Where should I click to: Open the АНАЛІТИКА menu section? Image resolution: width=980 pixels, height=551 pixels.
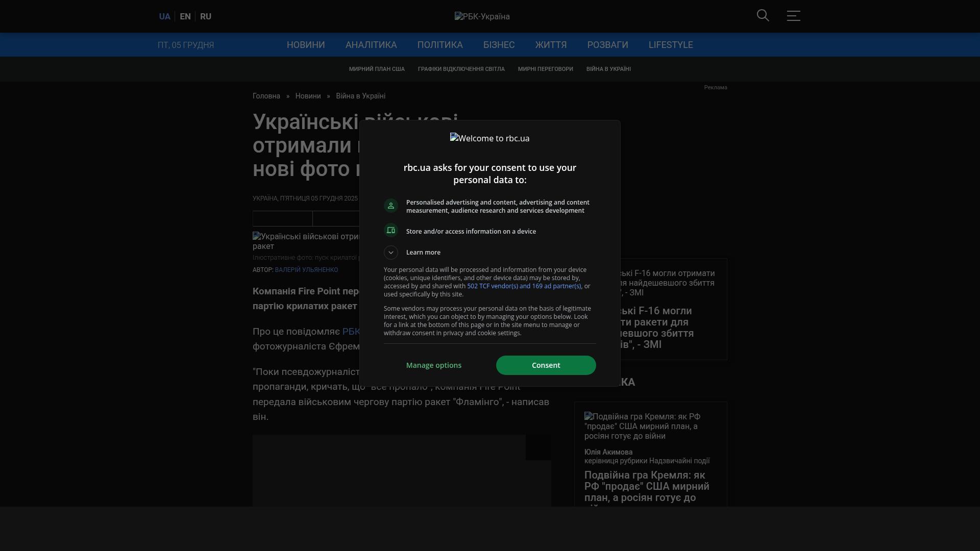pyautogui.click(x=371, y=45)
